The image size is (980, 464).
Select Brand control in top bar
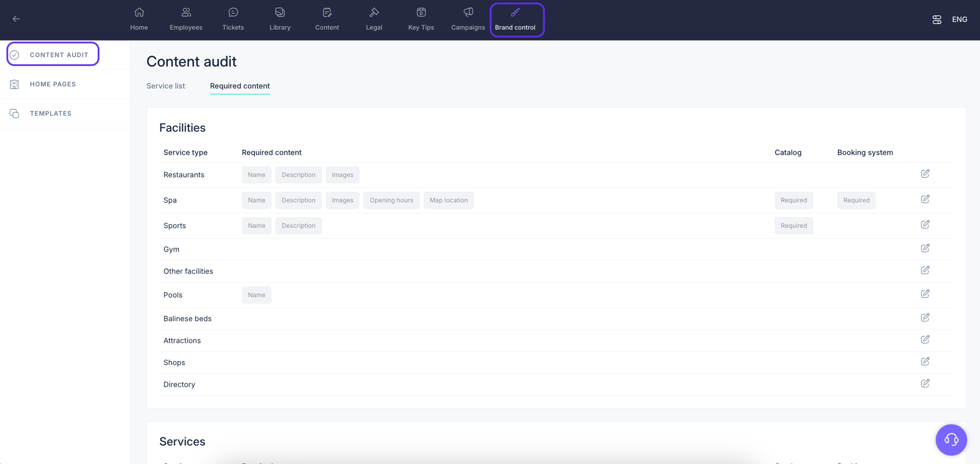(515, 20)
